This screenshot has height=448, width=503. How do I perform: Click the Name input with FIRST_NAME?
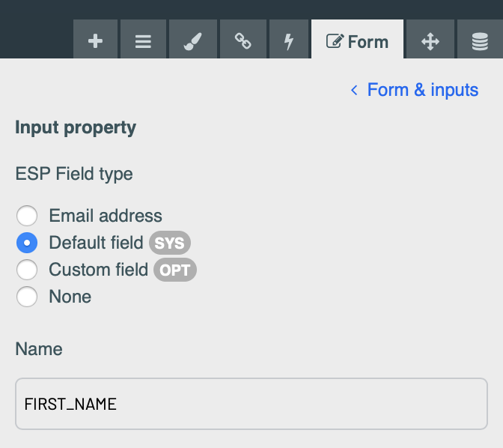(x=251, y=404)
